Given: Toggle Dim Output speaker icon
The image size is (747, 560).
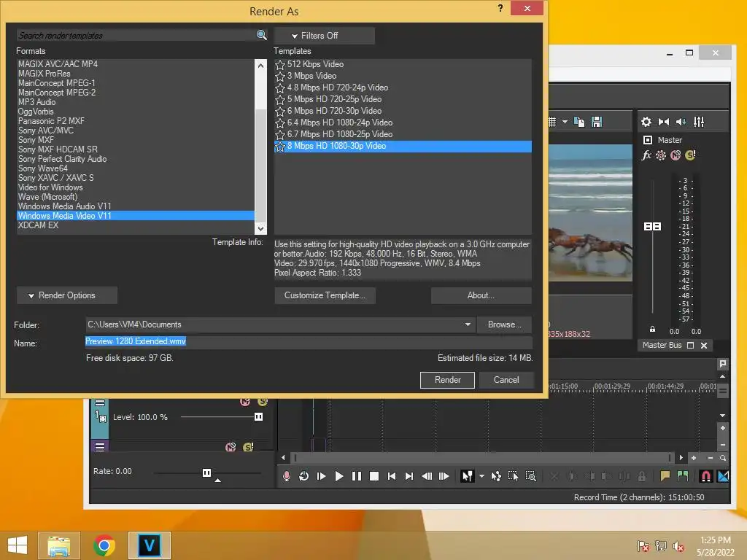Looking at the screenshot, I should [681, 122].
